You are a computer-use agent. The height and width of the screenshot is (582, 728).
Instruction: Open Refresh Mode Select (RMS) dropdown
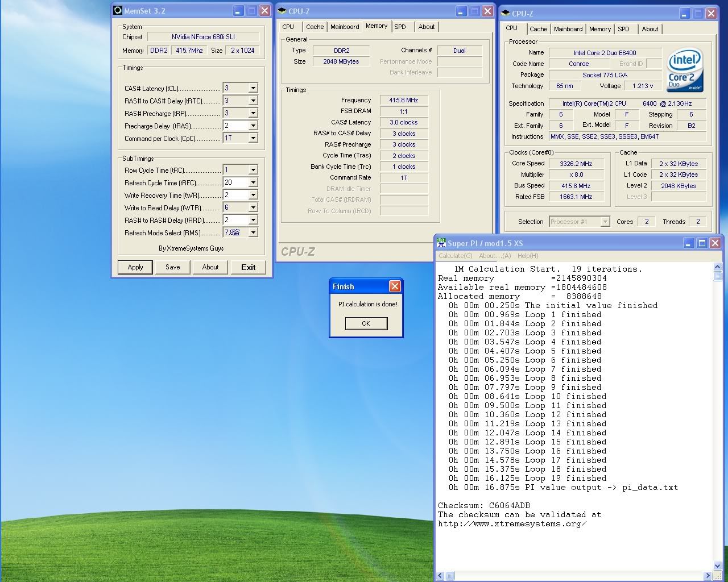click(253, 232)
